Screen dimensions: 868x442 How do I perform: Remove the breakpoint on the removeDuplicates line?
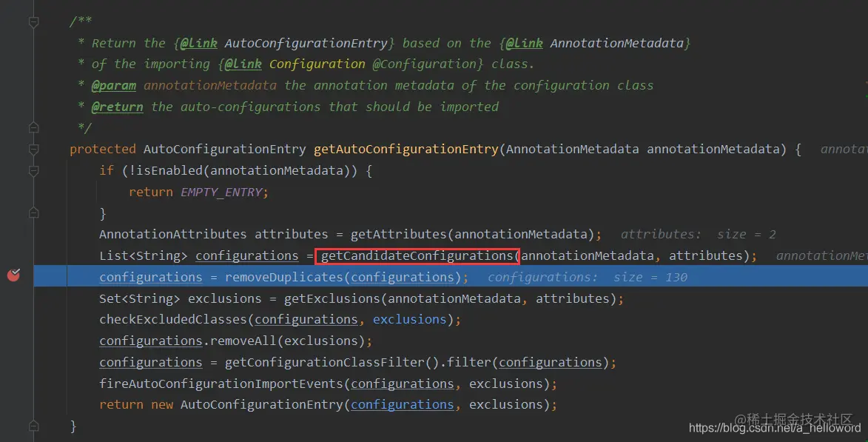tap(14, 274)
